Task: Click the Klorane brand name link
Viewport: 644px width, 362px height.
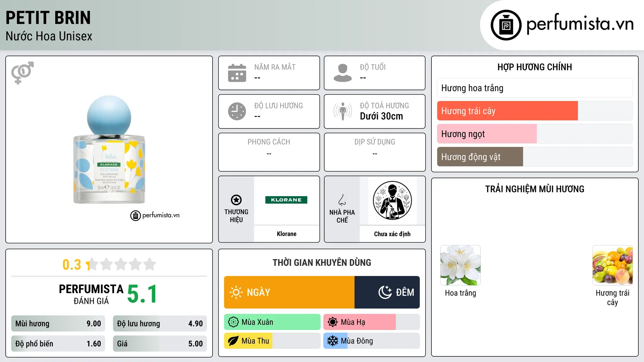Action: pos(286,234)
